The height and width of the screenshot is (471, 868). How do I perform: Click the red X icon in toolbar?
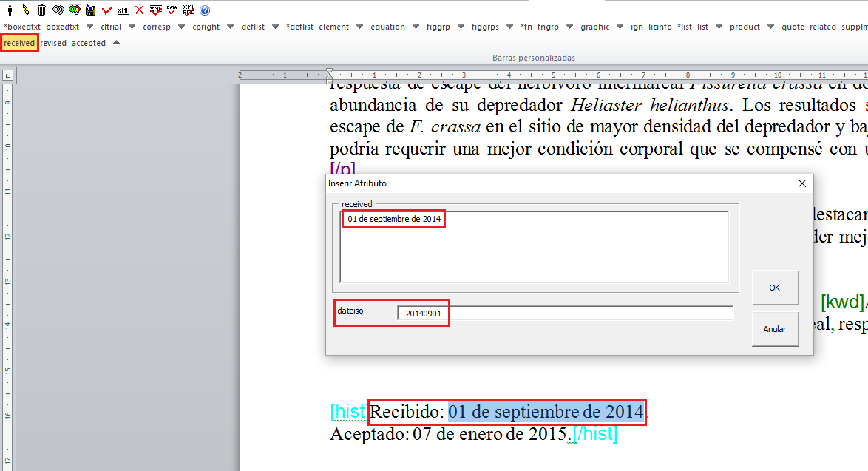(139, 10)
